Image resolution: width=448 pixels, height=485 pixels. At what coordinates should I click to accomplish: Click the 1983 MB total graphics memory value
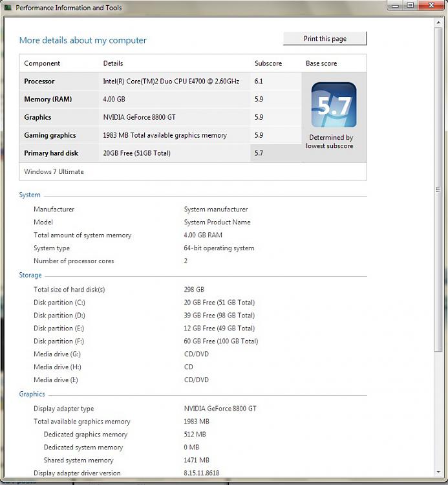click(197, 422)
